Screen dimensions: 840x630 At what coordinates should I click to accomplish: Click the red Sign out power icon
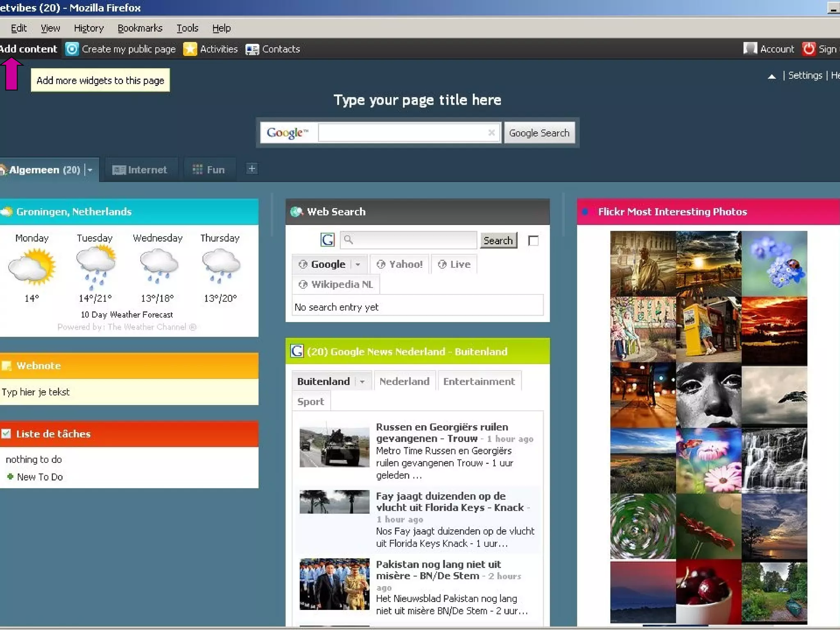pyautogui.click(x=808, y=49)
